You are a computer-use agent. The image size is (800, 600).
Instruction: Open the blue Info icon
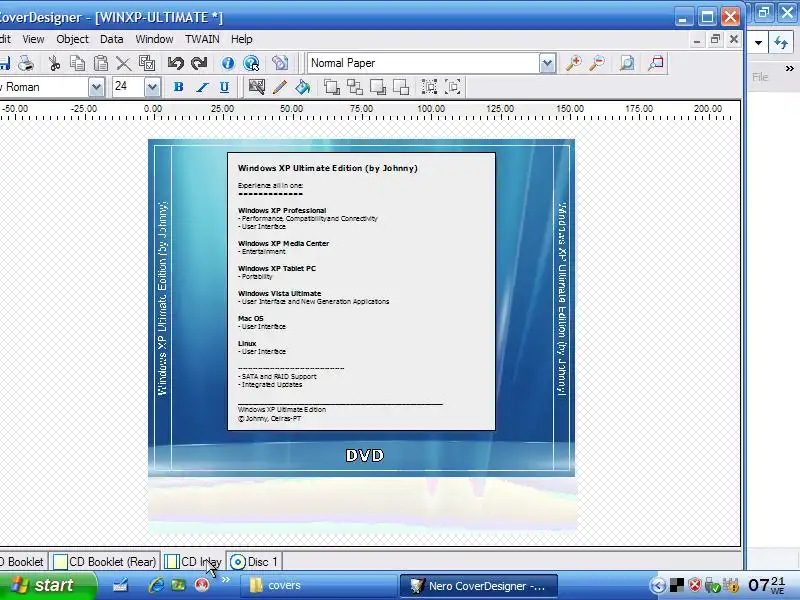point(228,63)
